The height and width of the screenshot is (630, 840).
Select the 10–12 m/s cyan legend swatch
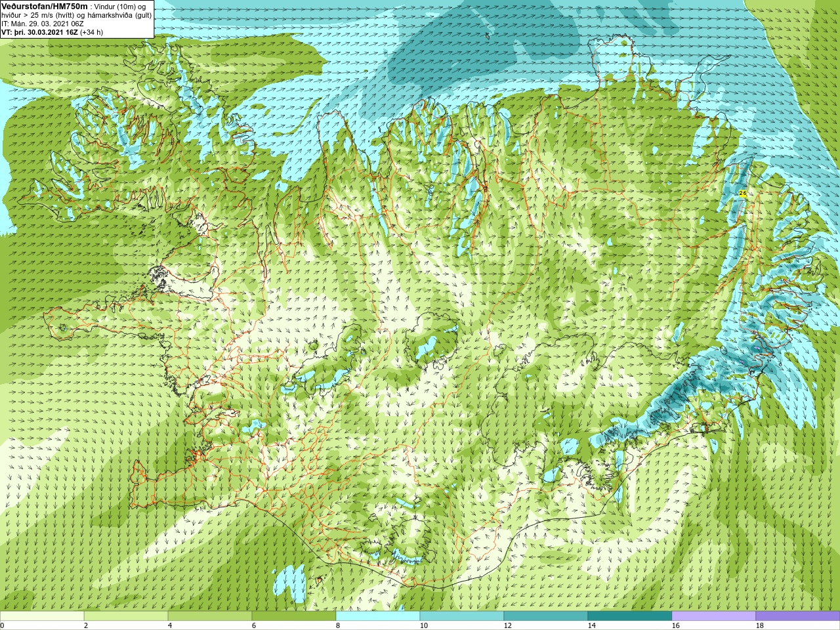pos(462,616)
